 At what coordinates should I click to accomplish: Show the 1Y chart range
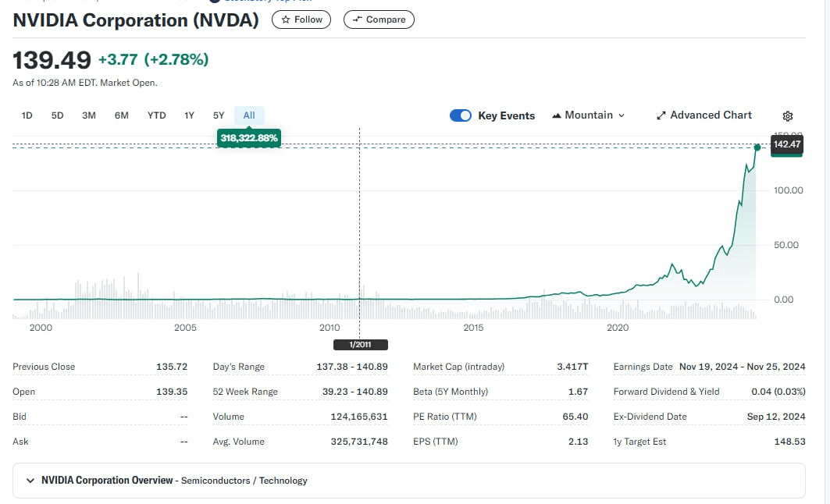[189, 115]
